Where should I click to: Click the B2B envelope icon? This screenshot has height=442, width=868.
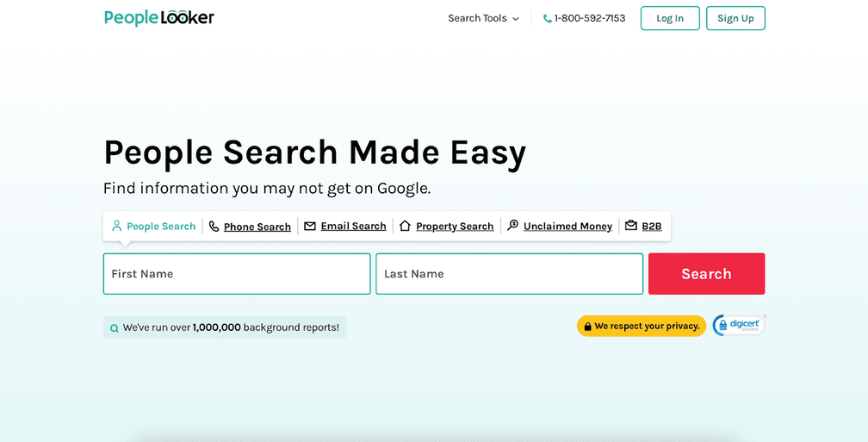tap(631, 226)
